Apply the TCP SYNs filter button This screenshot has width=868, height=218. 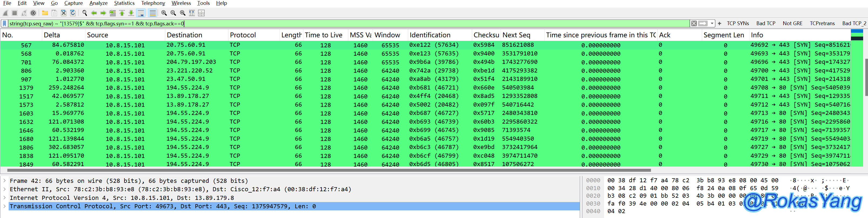coord(738,24)
